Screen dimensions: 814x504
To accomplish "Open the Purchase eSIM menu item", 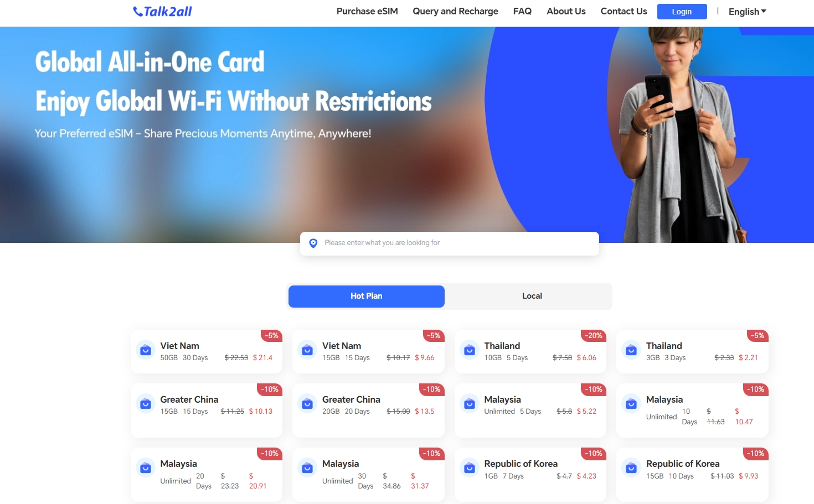I will click(x=367, y=11).
